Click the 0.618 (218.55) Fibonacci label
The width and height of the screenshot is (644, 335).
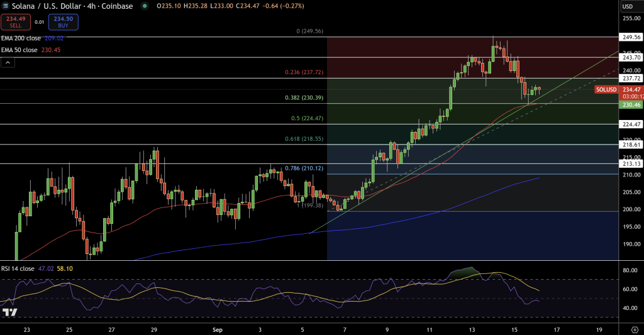304,139
